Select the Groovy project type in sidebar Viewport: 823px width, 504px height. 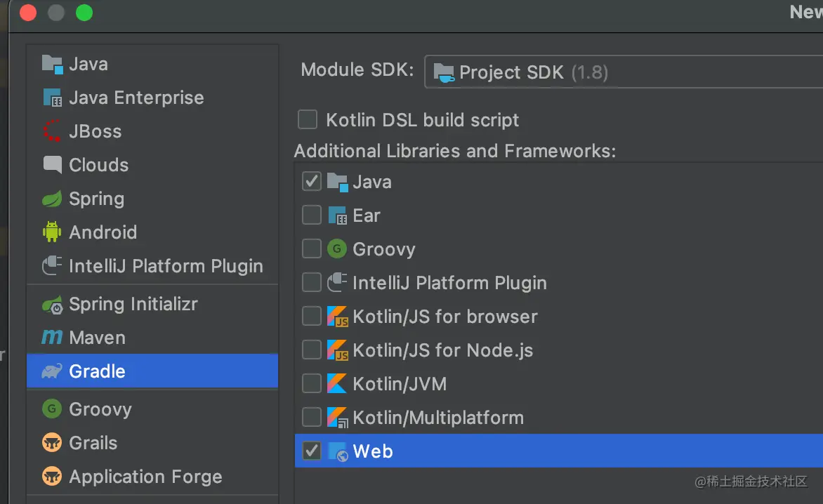tap(100, 409)
